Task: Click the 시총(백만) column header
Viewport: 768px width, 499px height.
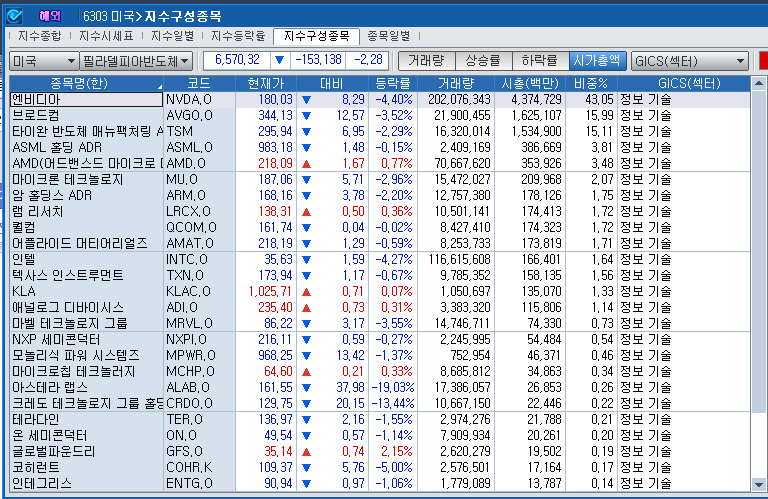Action: pyautogui.click(x=530, y=83)
